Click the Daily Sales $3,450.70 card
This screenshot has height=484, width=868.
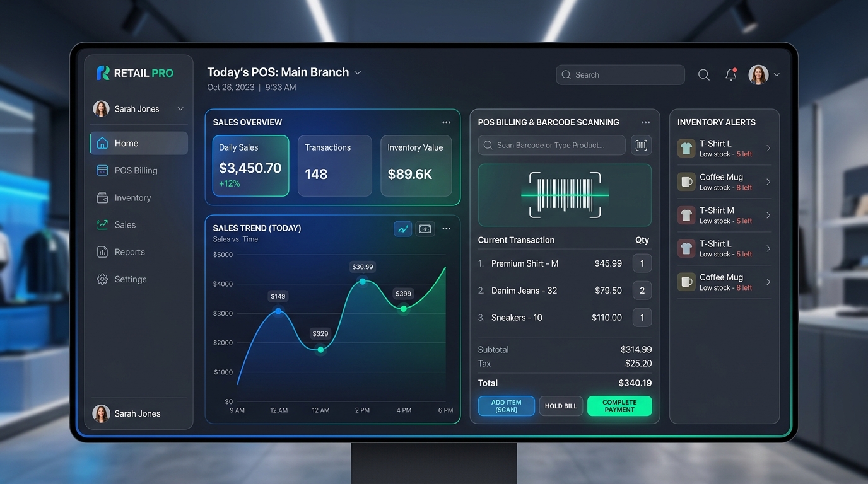[x=251, y=166]
